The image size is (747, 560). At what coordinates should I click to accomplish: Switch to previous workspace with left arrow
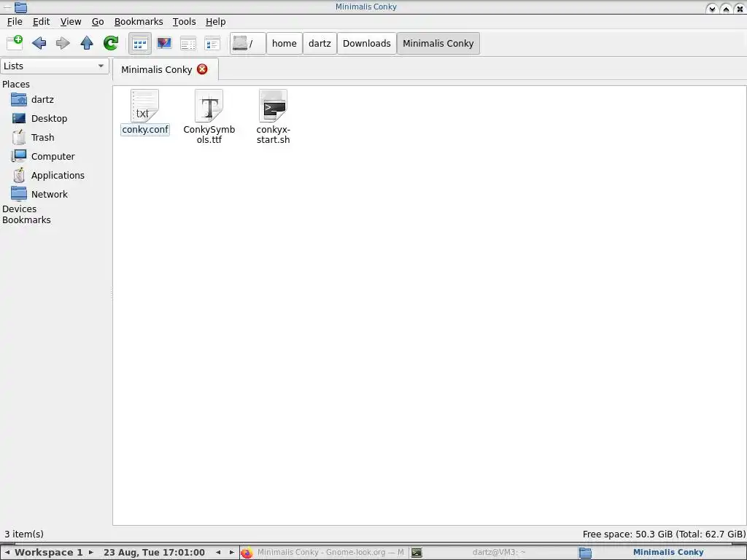(7, 553)
